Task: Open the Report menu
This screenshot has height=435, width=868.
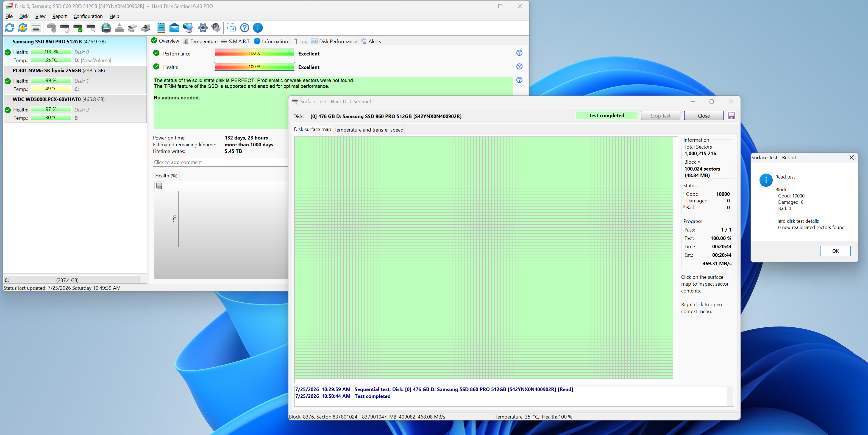Action: [x=59, y=16]
